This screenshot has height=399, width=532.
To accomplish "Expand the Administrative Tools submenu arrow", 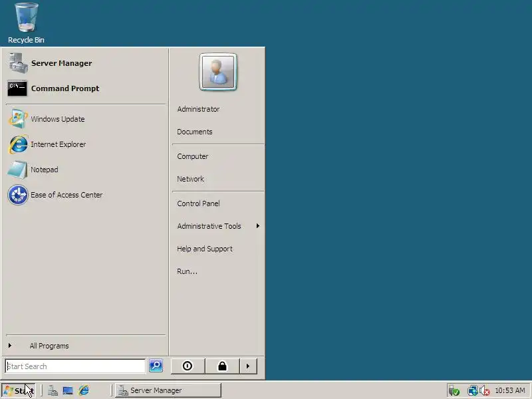I will tap(258, 226).
